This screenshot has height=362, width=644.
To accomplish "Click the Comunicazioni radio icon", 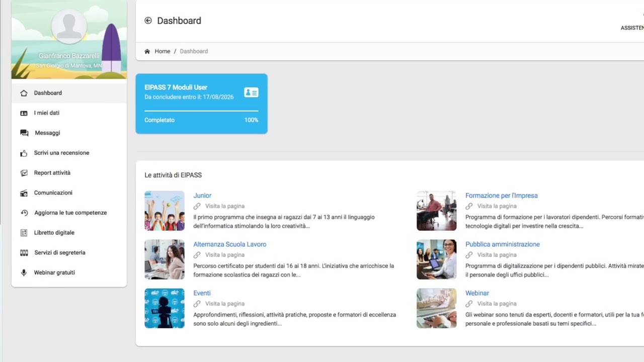I will (24, 193).
